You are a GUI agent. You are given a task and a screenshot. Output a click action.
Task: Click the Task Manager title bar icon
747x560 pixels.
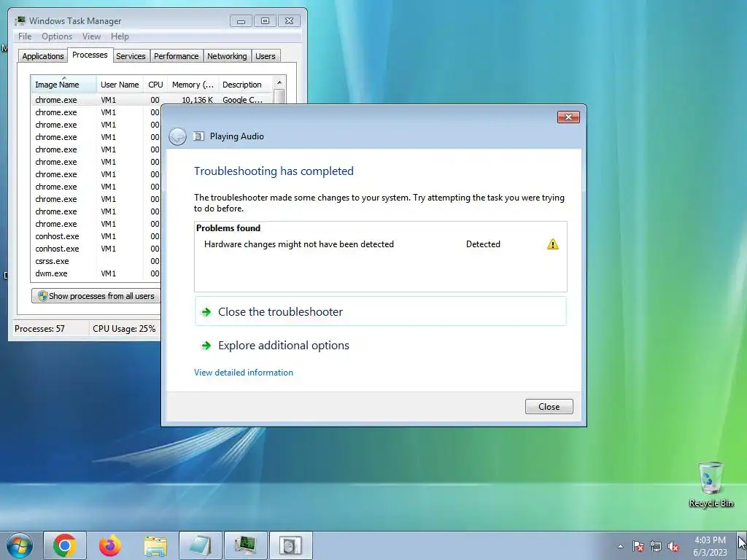20,21
